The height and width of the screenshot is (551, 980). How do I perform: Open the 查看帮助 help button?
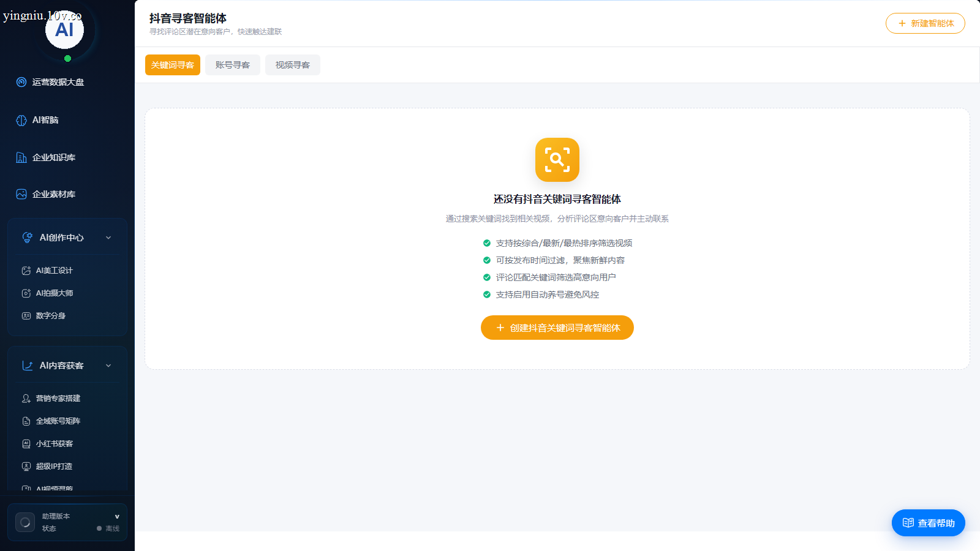[x=929, y=523]
